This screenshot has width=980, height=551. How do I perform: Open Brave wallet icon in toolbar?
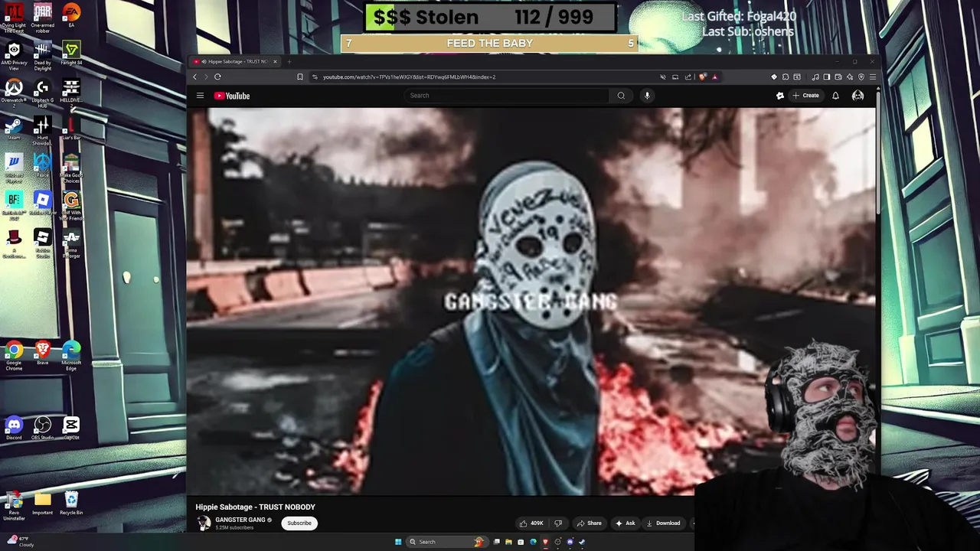[x=838, y=77]
